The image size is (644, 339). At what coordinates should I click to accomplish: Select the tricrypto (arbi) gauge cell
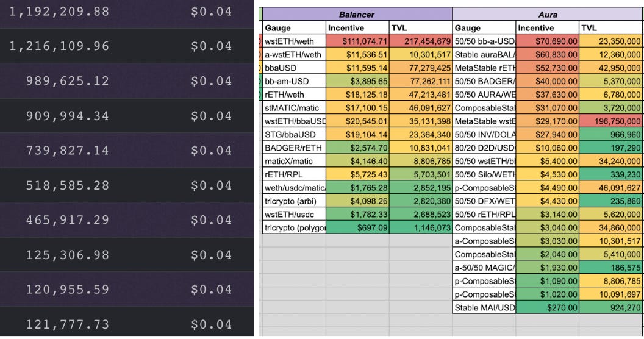(294, 201)
